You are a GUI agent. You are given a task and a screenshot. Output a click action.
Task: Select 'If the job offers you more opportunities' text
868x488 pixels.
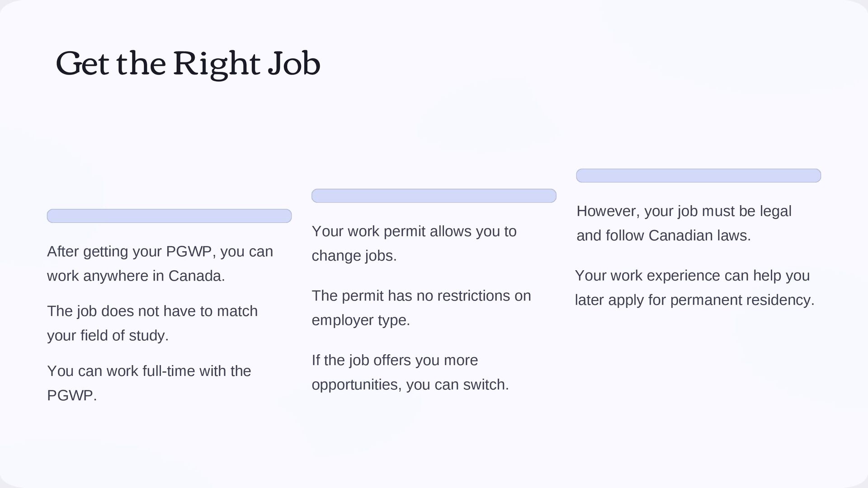pos(410,372)
